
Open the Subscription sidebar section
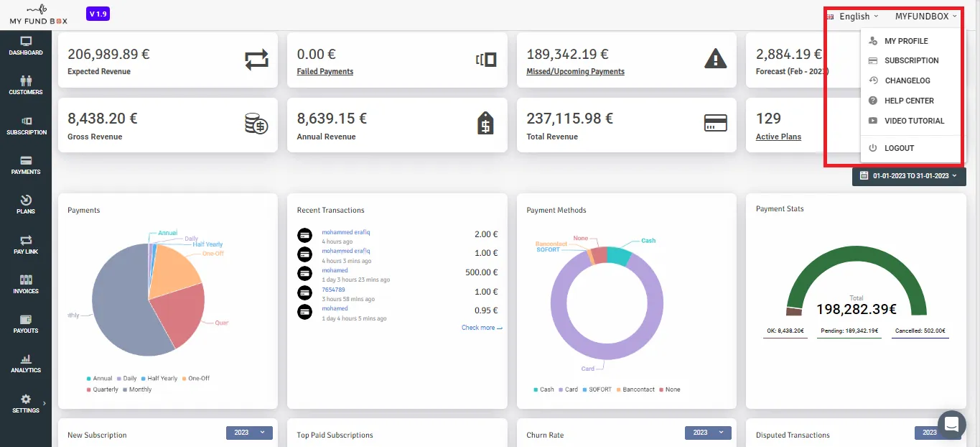point(26,126)
